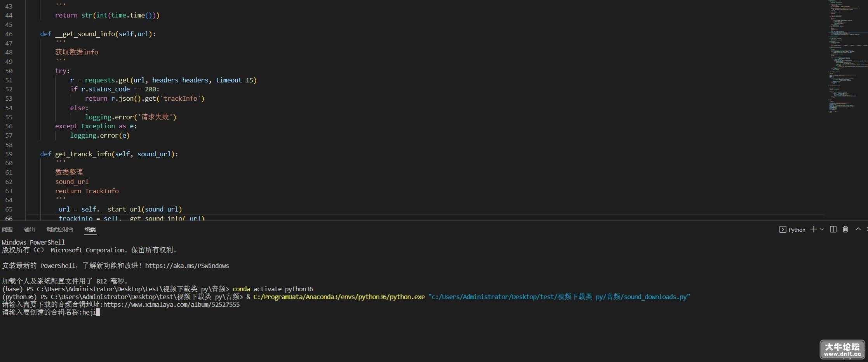The height and width of the screenshot is (362, 868).
Task: Click the '请求失败' string on line 55
Action: point(155,117)
